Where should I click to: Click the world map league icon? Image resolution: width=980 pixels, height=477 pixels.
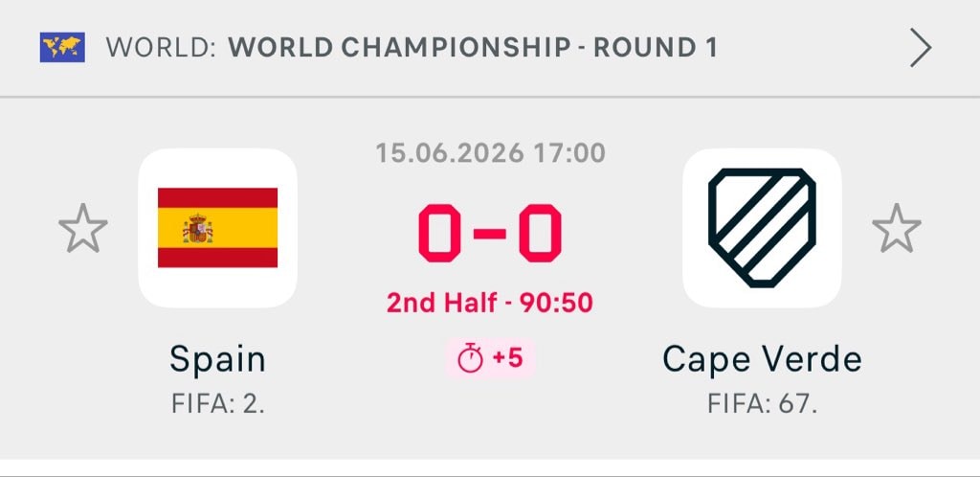coord(62,48)
